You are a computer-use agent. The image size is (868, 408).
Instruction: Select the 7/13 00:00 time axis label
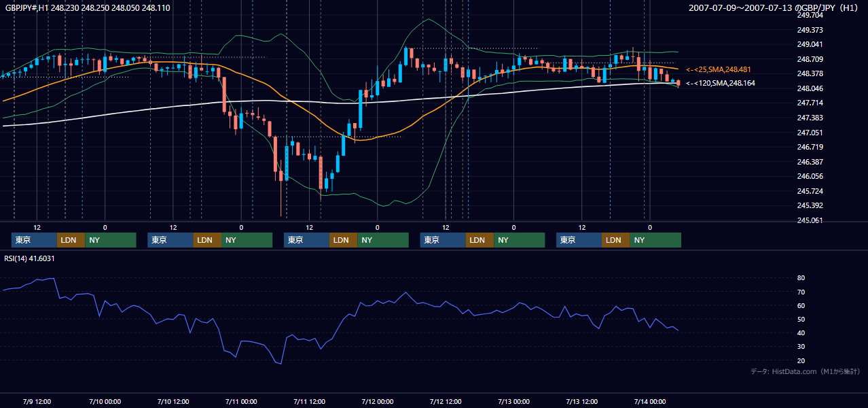514,401
